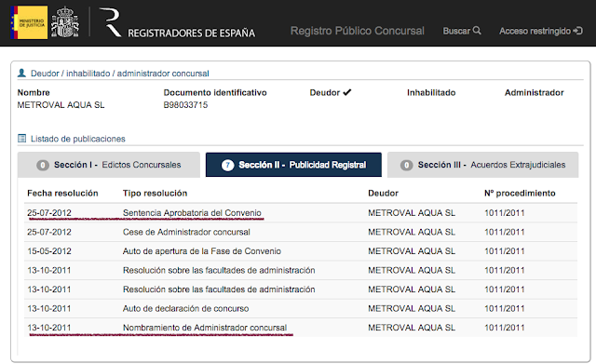Select the Auto de declaración de concurso row
The height and width of the screenshot is (364, 596).
click(301, 308)
